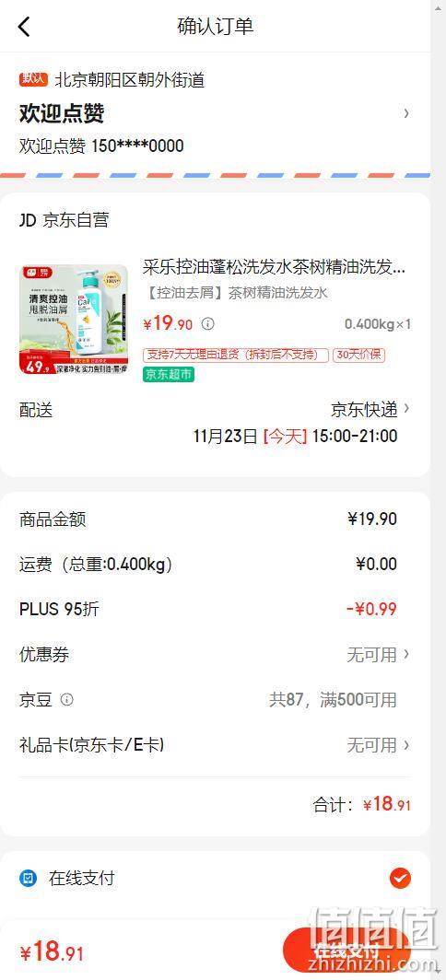The height and width of the screenshot is (980, 446).
Task: Tap the recipient name 欢迎点赞
Action: coord(62,114)
